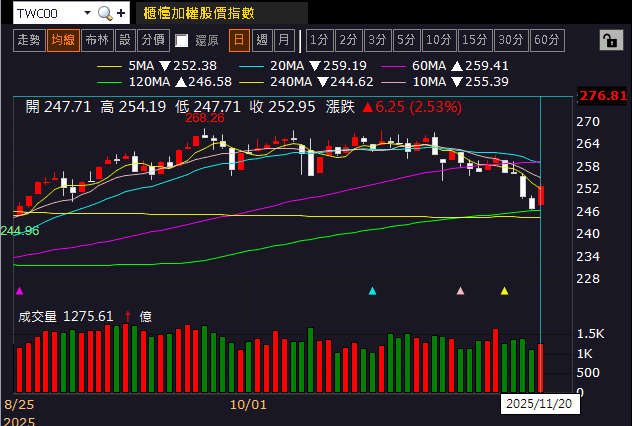Select the 60分 minute interval
The image size is (632, 426).
point(547,40)
